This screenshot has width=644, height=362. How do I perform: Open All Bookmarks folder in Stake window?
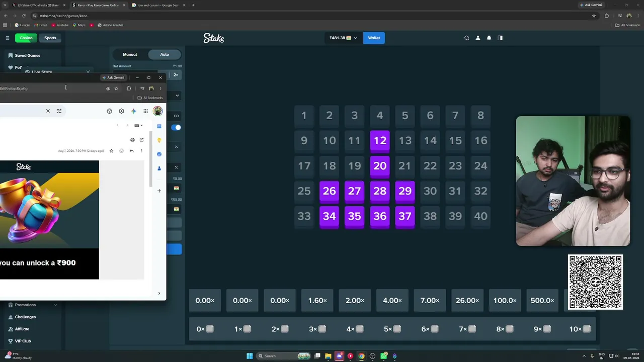pos(627,25)
